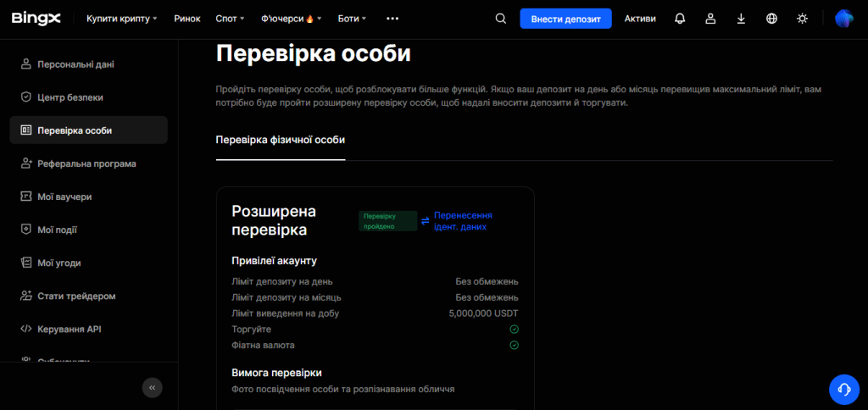Click the Реферальна програма icon
This screenshot has width=868, height=410.
tap(25, 163)
